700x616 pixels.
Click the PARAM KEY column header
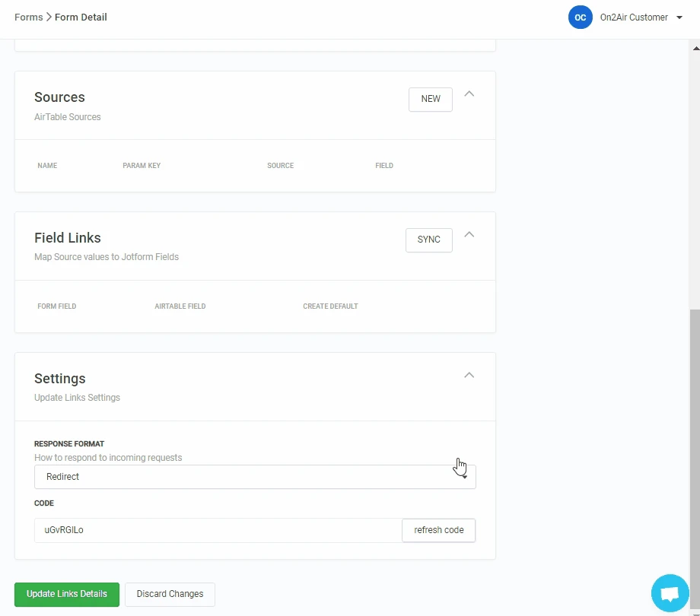(x=142, y=166)
